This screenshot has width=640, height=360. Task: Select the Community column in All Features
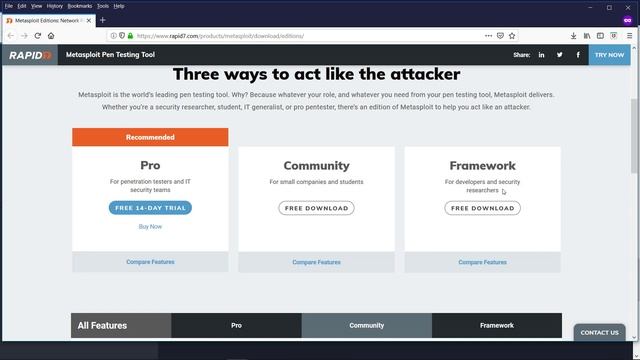tap(367, 325)
